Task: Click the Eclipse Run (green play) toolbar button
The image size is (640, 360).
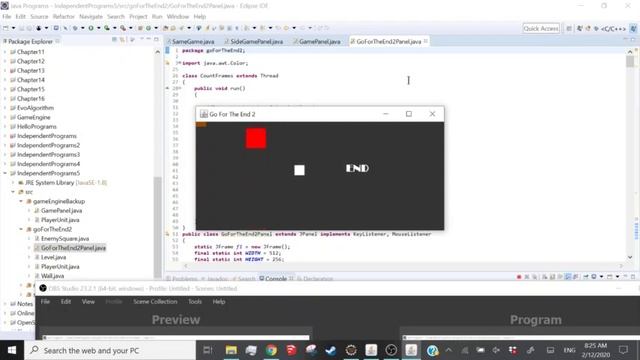Action: tap(91, 28)
